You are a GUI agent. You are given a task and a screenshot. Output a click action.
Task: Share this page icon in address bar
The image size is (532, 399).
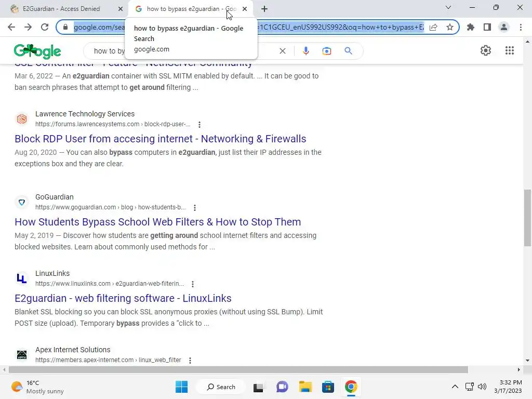pyautogui.click(x=433, y=27)
